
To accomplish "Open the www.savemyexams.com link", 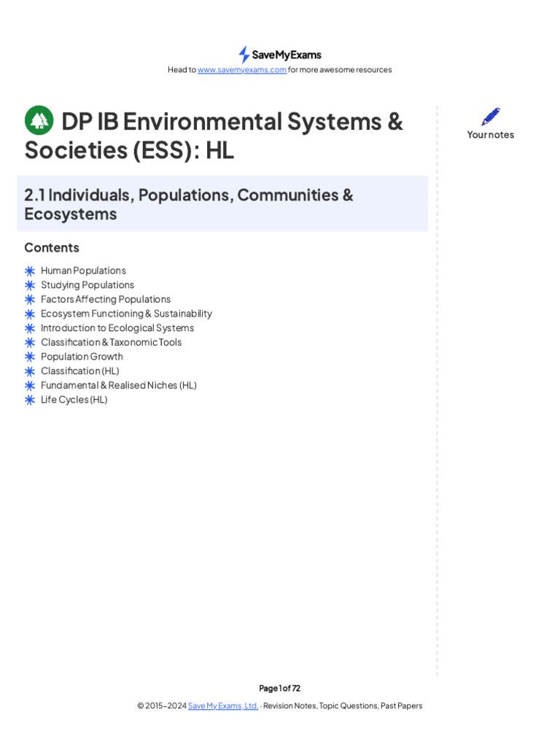I will pos(242,69).
